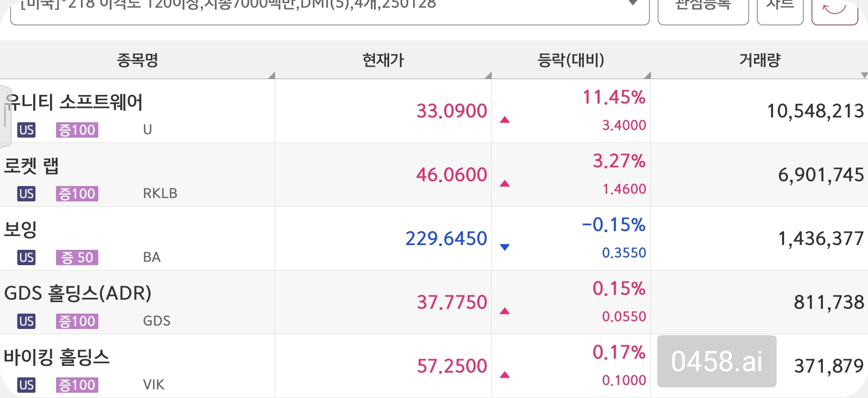
Task: Click US badge in 보잉 row
Action: click(26, 258)
